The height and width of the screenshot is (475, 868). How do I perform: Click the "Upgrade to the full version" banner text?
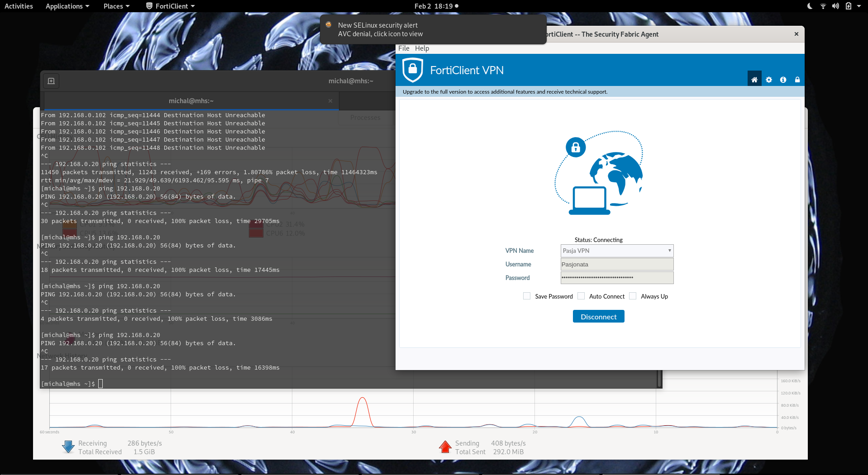pyautogui.click(x=505, y=92)
